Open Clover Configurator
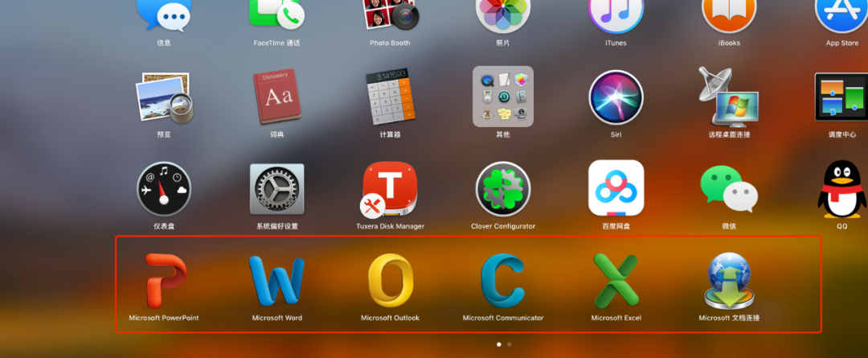The height and width of the screenshot is (358, 868). pyautogui.click(x=503, y=189)
